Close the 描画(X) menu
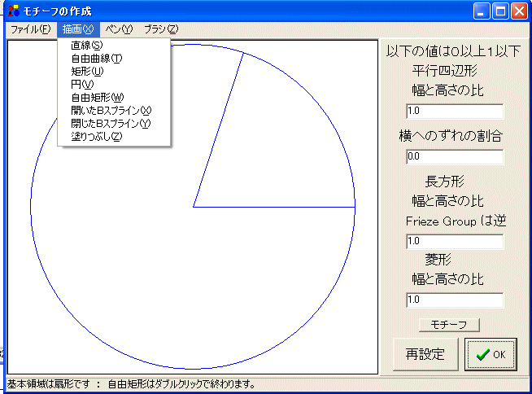 click(78, 29)
